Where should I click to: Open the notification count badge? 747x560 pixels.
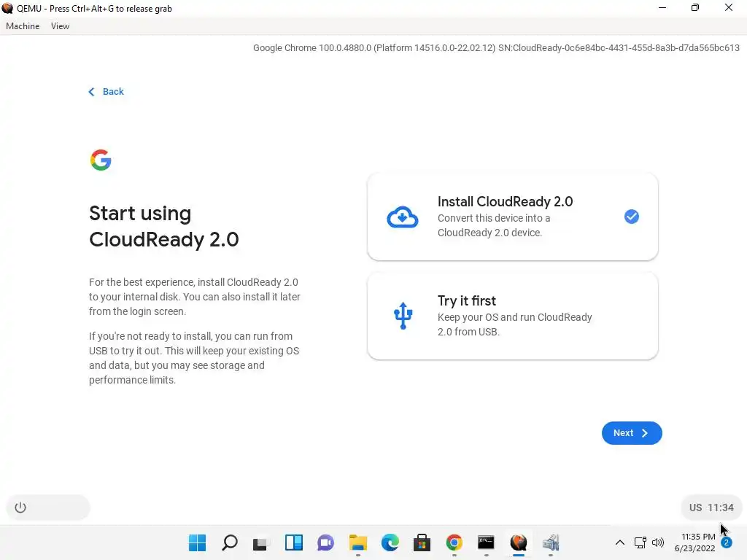[726, 542]
